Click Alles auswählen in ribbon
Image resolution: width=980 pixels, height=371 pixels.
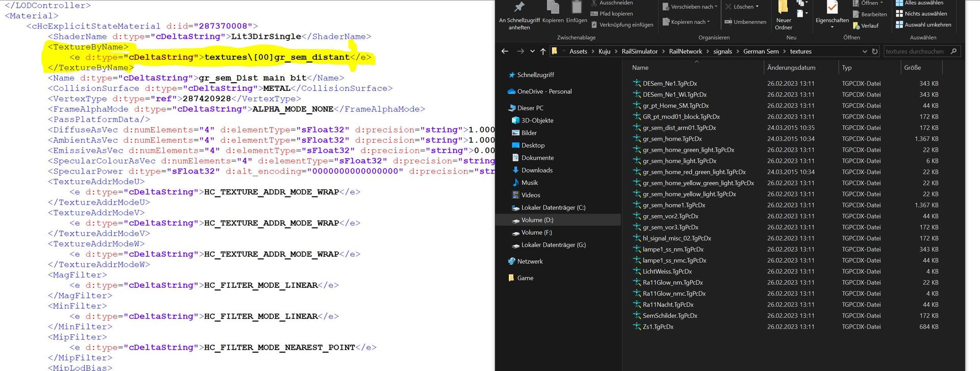(x=923, y=3)
